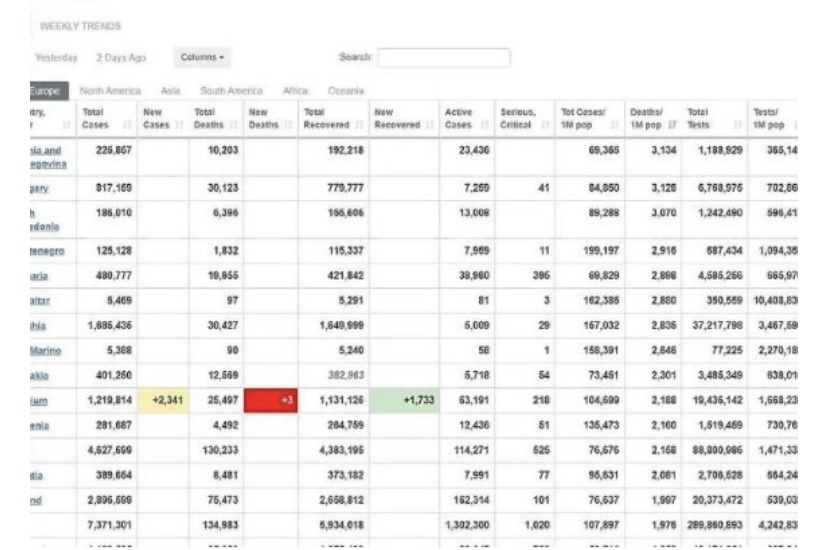View the 2 Days Ago data
Screen dimensions: 828x550
[x=121, y=58]
